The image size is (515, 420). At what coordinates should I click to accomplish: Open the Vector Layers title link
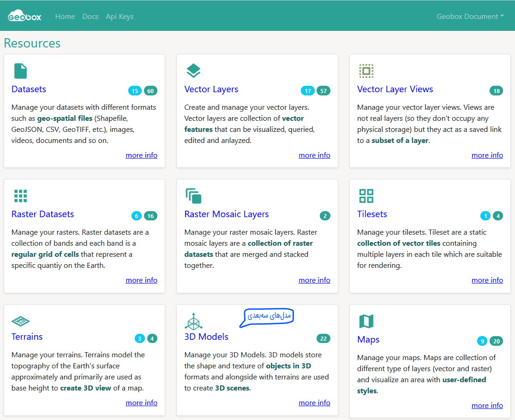click(211, 89)
